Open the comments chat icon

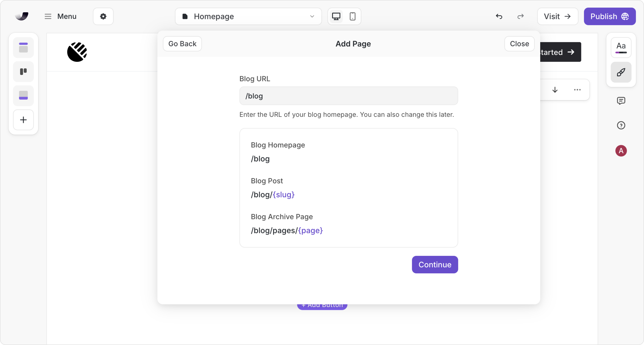tap(621, 101)
